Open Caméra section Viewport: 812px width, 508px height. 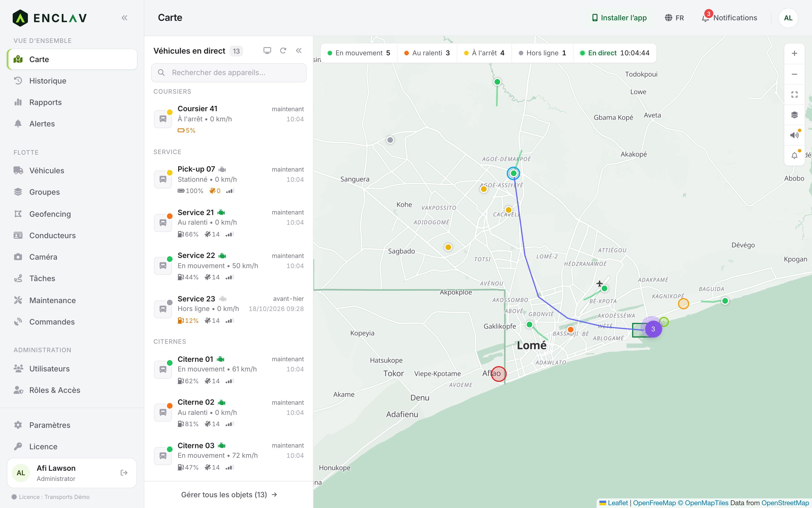tap(72, 257)
